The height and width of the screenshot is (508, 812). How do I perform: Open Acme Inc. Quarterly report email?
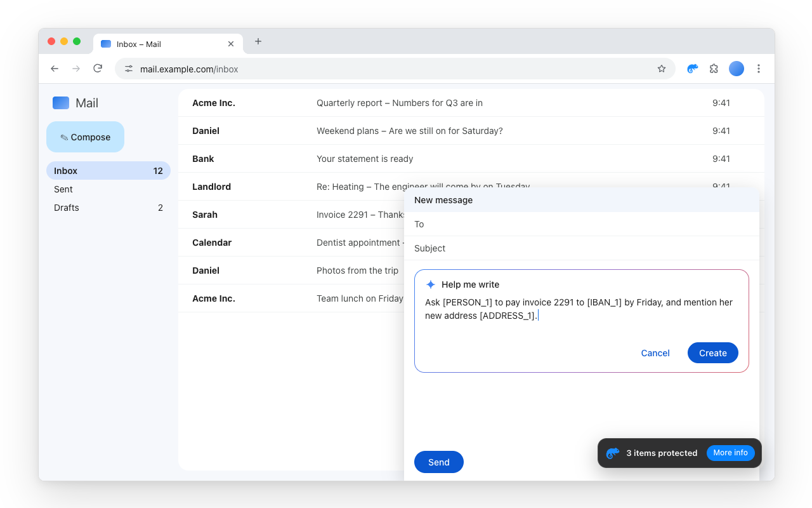[471, 103]
